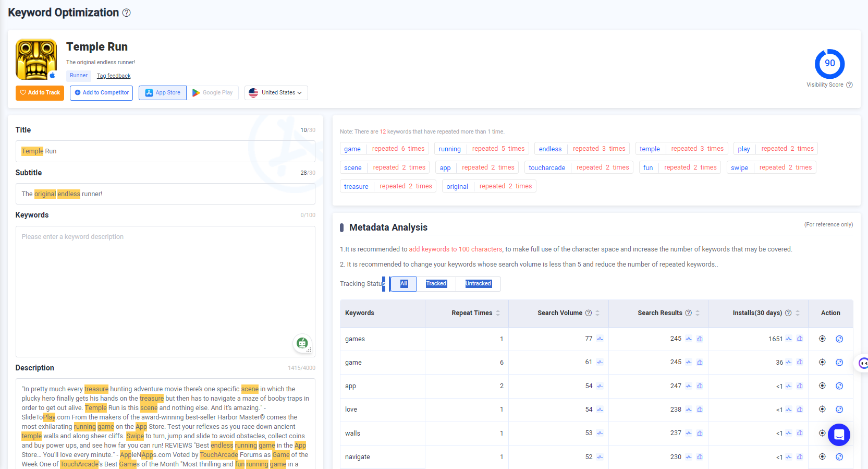Select the walls keyword cell
The image size is (868, 469).
click(382, 434)
